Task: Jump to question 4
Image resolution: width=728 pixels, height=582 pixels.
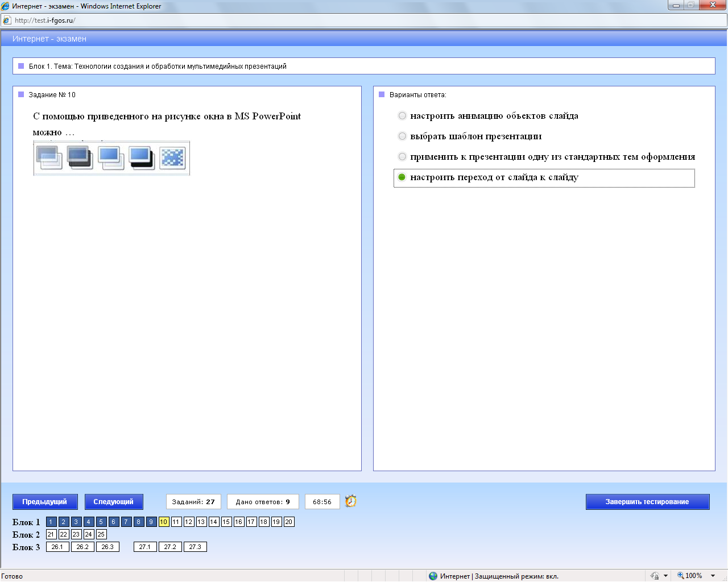Action: (89, 522)
